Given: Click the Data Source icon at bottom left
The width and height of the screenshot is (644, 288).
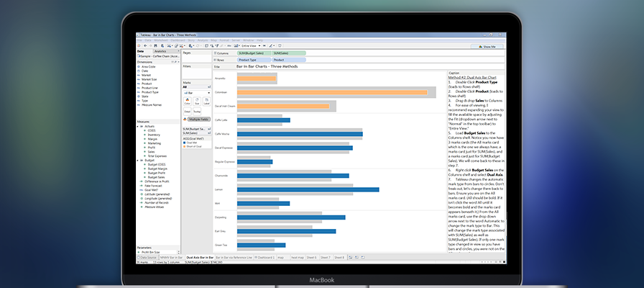Looking at the screenshot, I should [x=139, y=257].
